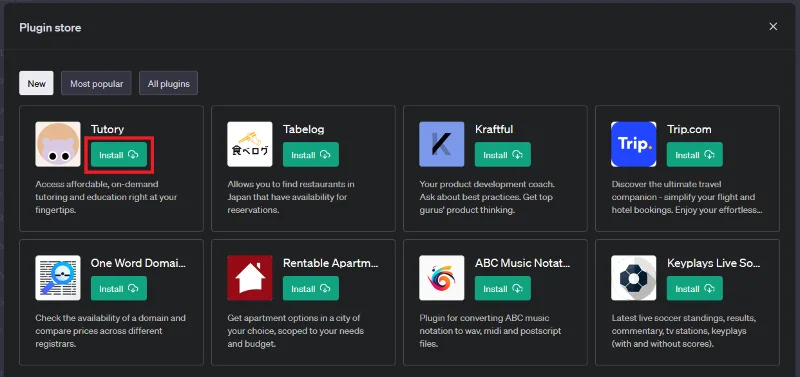Click the Keyplays Live Soccer title text
The width and height of the screenshot is (800, 377).
point(714,263)
